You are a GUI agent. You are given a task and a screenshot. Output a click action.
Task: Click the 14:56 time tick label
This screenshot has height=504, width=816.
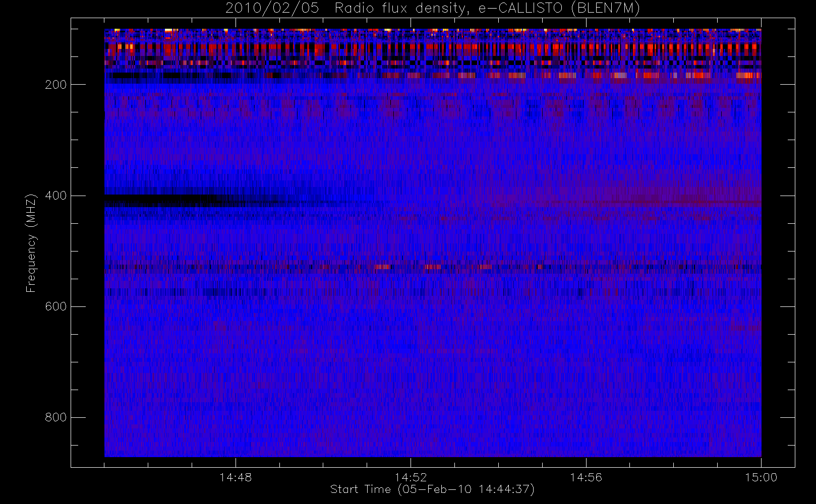tap(586, 477)
